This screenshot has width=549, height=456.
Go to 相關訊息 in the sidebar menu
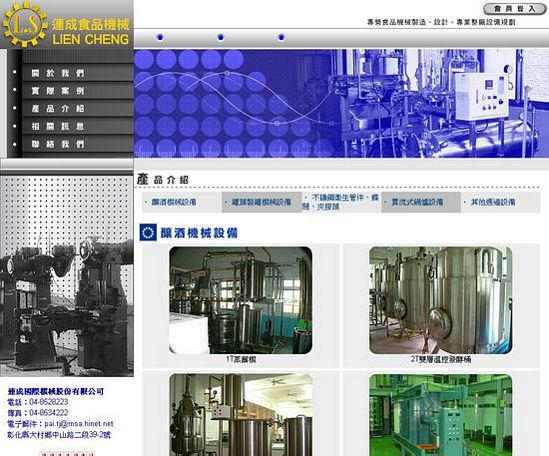[58, 126]
